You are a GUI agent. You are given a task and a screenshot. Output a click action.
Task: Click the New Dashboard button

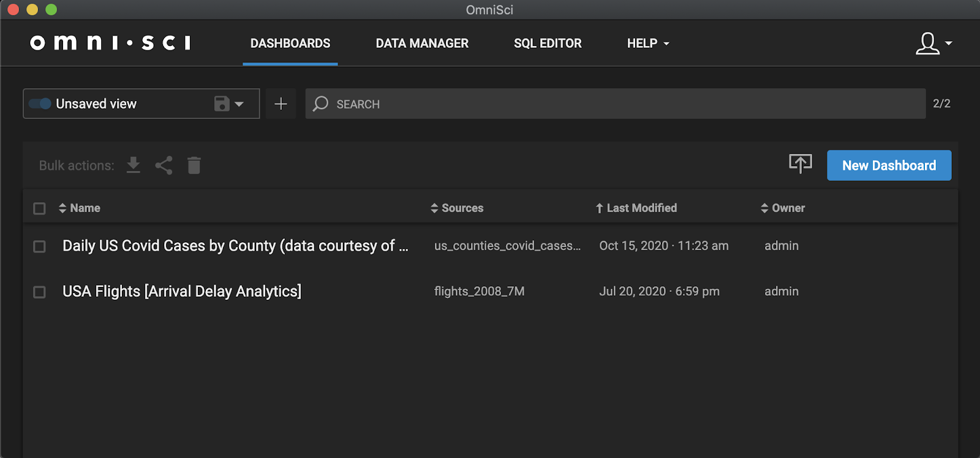(x=889, y=166)
